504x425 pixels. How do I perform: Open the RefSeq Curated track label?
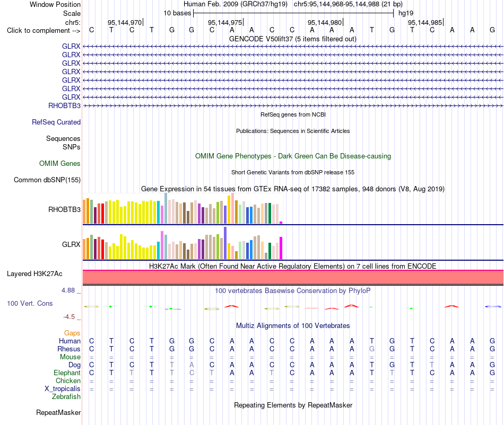[56, 122]
